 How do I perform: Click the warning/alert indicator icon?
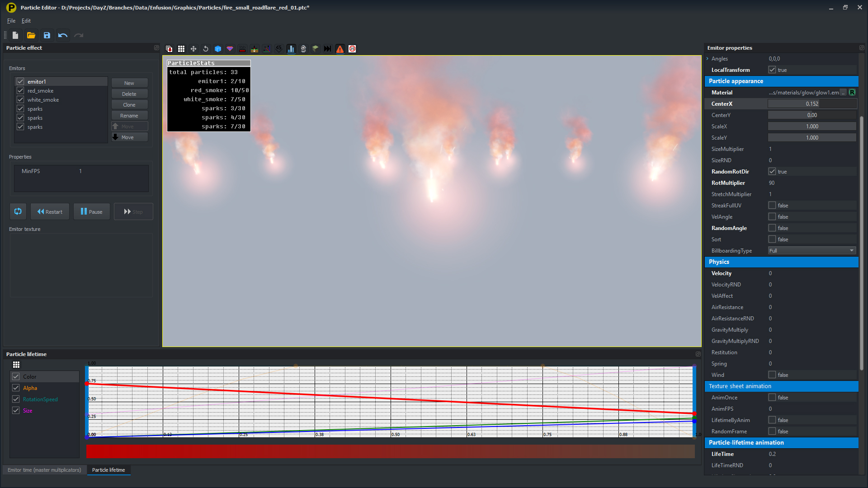340,48
